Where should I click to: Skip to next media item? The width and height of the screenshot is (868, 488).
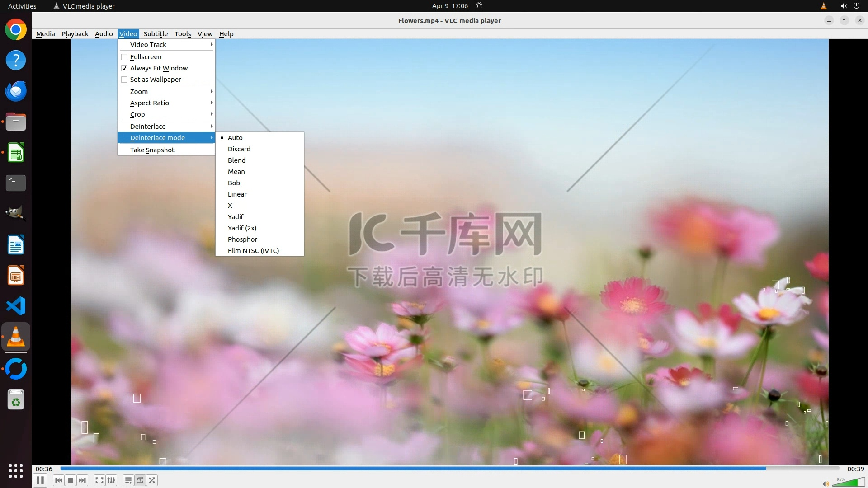coord(82,480)
